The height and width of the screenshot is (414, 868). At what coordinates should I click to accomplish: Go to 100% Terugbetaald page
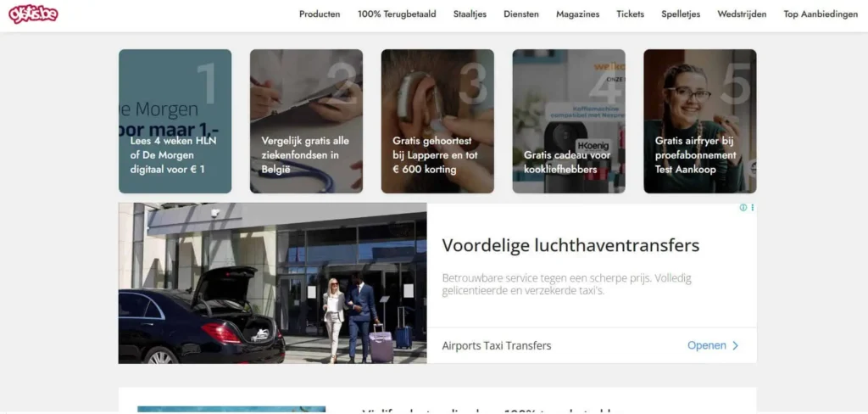[x=397, y=14]
